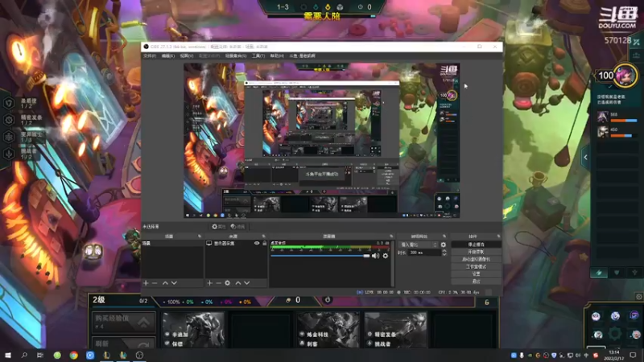Open the audio mixer channel settings gear

[x=386, y=256]
